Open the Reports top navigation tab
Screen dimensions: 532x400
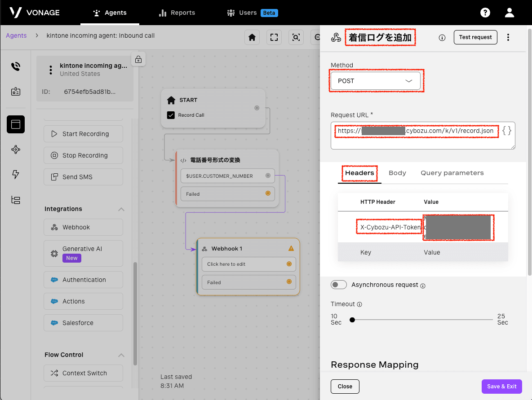(x=177, y=13)
